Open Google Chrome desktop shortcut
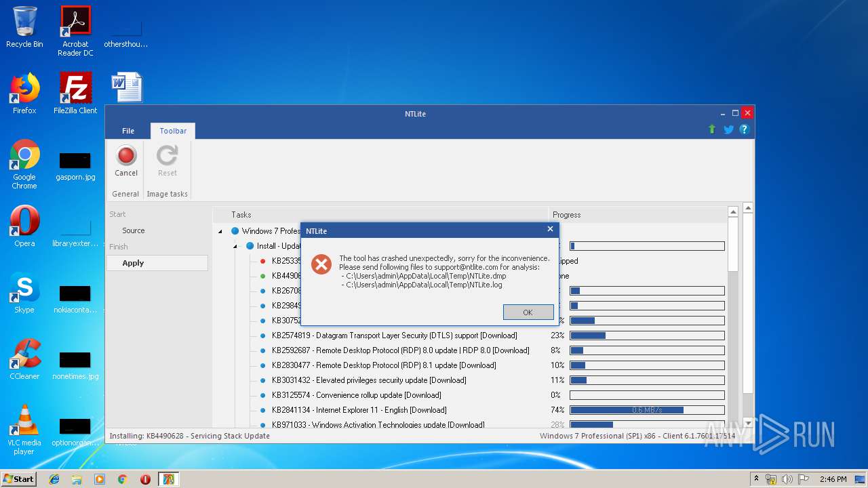 click(24, 164)
